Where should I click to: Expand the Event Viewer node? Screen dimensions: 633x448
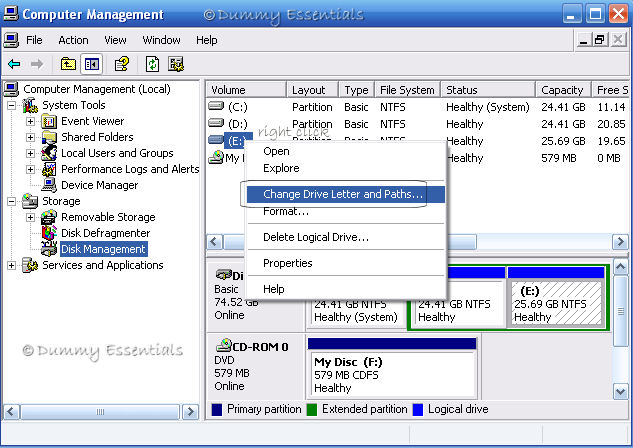[x=30, y=121]
